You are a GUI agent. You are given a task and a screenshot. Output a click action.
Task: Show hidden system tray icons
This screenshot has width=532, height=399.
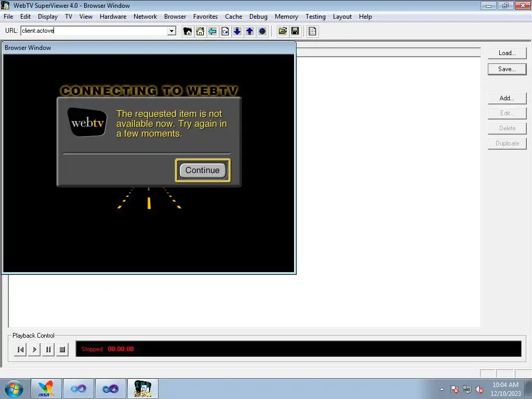[x=442, y=389]
